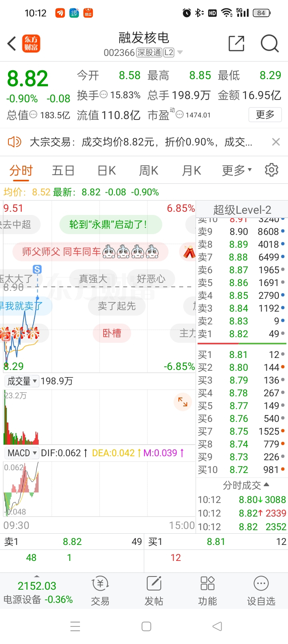Image resolution: width=288 pixels, height=644 pixels.
Task: Select the 买1 order row at 8.81
Action: click(x=242, y=355)
